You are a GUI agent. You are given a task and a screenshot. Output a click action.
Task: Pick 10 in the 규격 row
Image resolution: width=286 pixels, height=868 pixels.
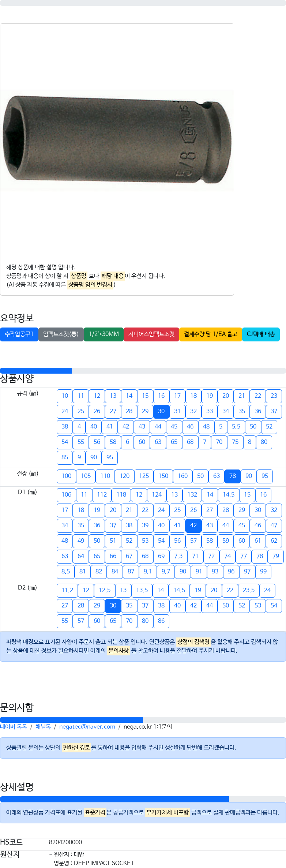point(65,396)
